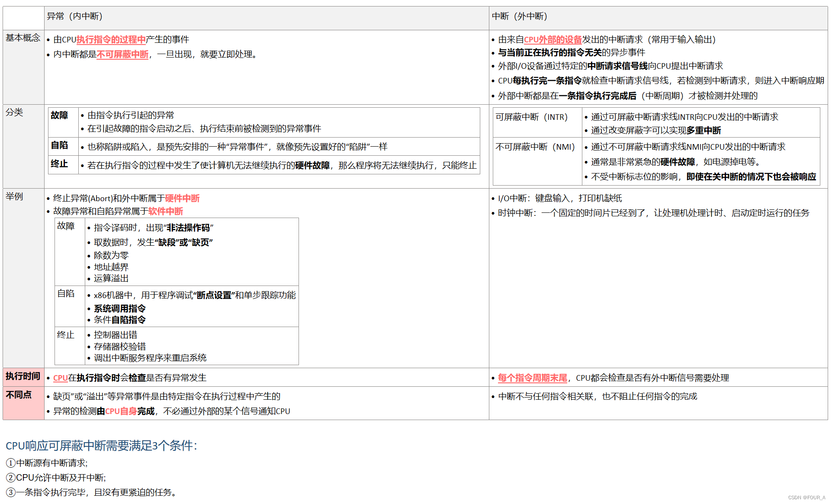Click the header cell 异常（内中断）

267,18
